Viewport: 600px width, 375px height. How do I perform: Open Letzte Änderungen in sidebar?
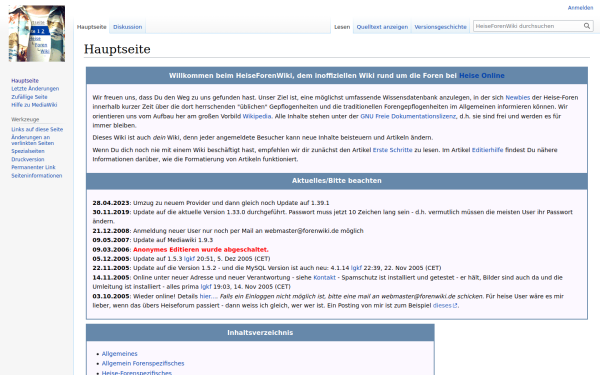[35, 89]
